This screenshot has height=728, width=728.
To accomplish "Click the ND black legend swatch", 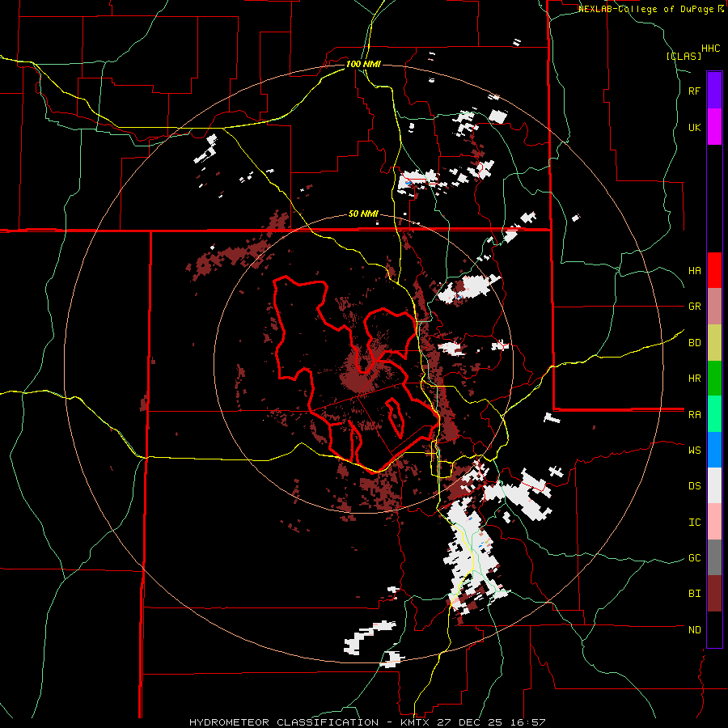I will tap(714, 629).
